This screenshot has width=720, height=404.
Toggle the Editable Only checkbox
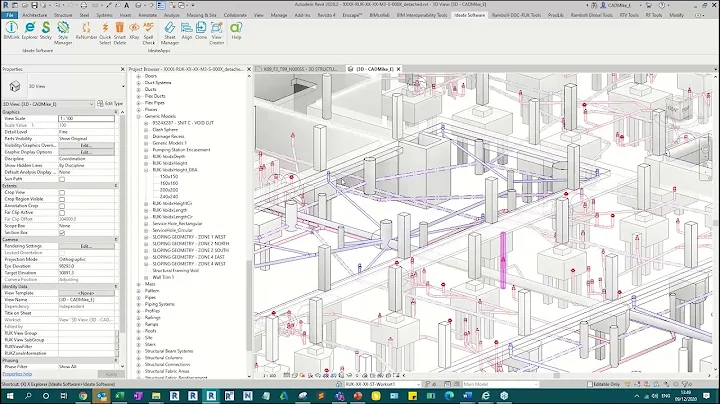[x=590, y=384]
